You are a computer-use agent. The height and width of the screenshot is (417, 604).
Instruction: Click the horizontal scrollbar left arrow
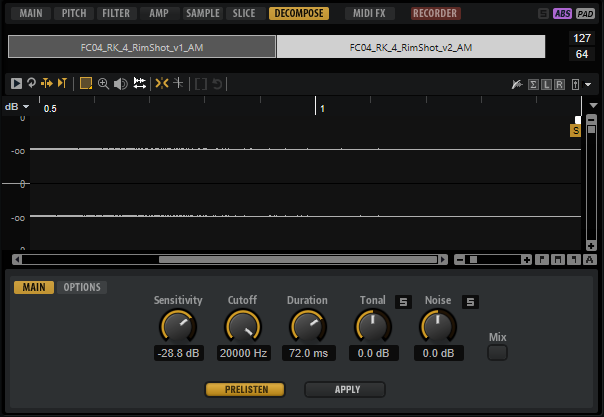17,260
